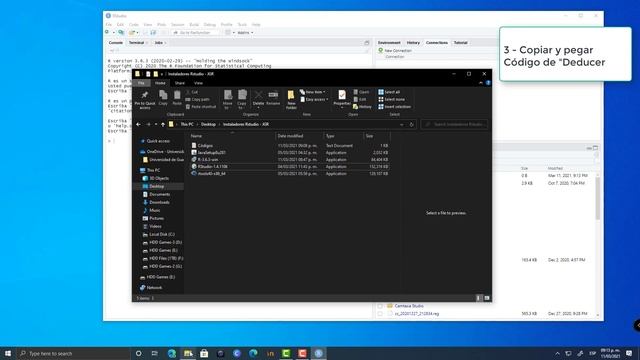Open the Move to menu in Organize group
640x360 pixels.
point(228,100)
